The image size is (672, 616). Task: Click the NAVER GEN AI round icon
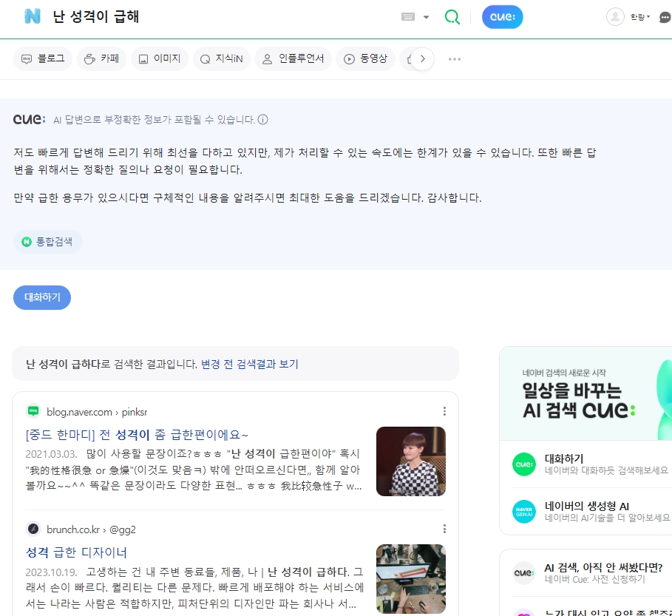tap(523, 512)
